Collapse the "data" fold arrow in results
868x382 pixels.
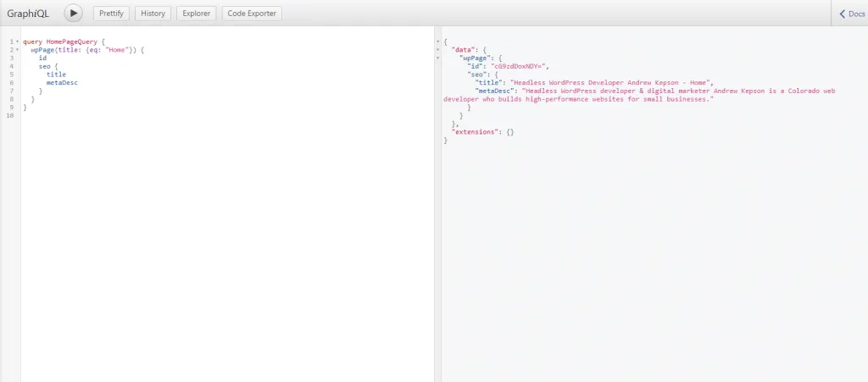(438, 50)
